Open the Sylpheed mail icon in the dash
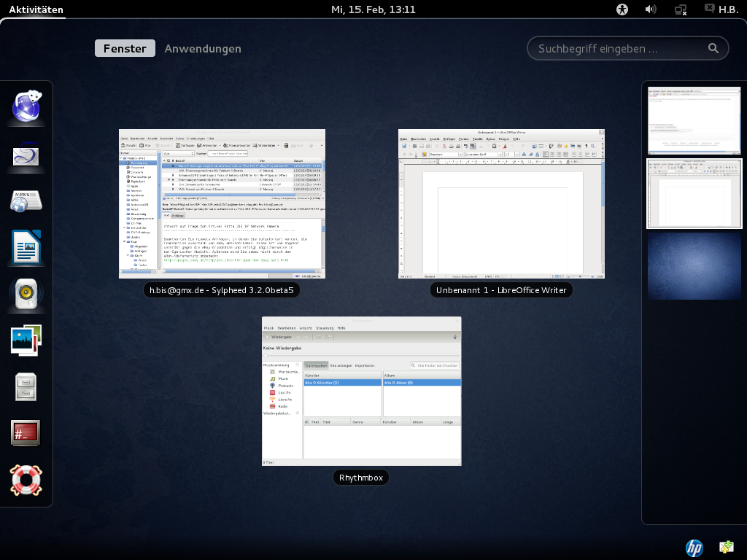The height and width of the screenshot is (560, 747). [26, 155]
